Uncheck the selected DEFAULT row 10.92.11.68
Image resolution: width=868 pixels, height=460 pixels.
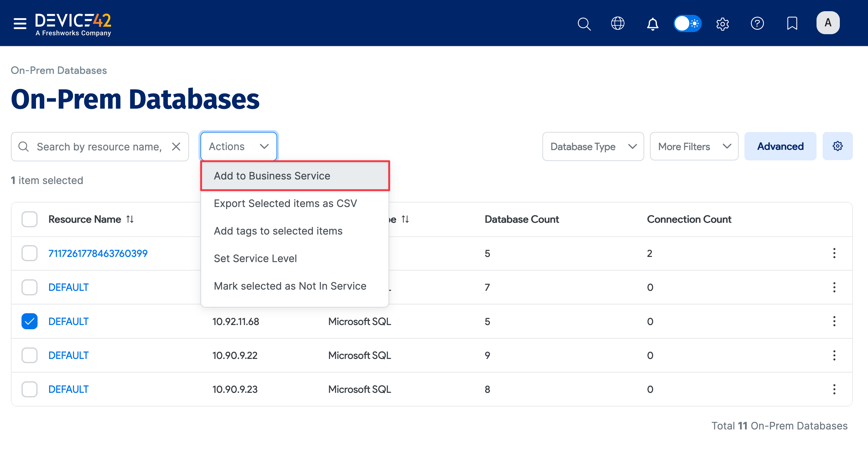tap(30, 321)
